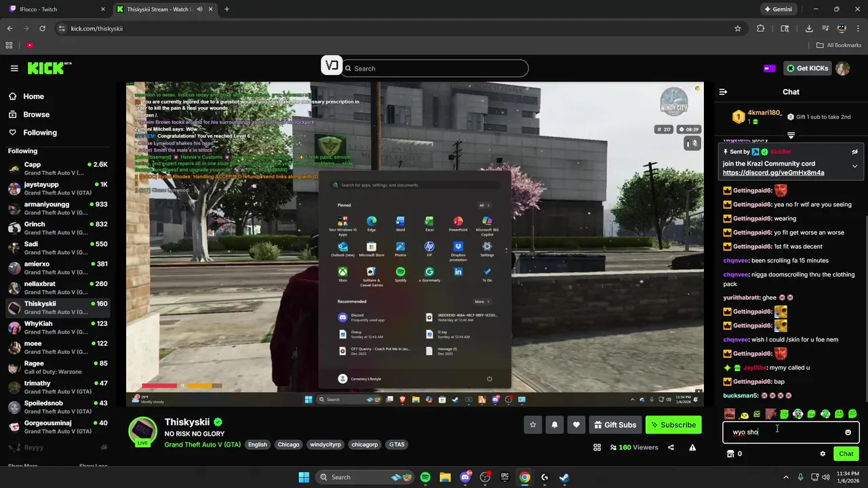Click the purple card icon in header
The image size is (868, 488).
coord(770,68)
